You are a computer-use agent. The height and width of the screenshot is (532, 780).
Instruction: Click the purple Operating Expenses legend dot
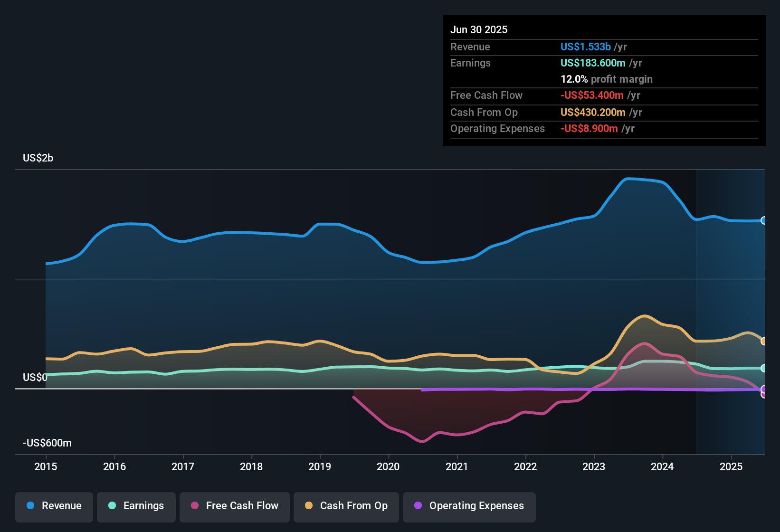click(418, 505)
